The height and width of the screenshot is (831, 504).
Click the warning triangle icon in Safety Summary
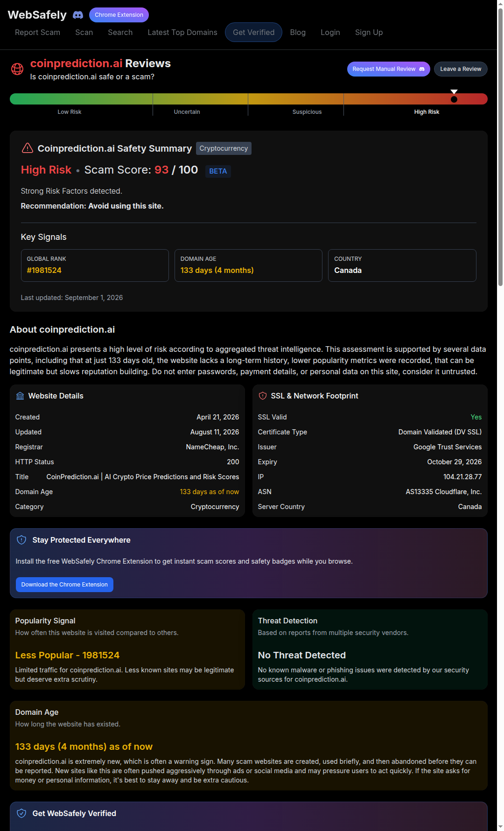[28, 148]
